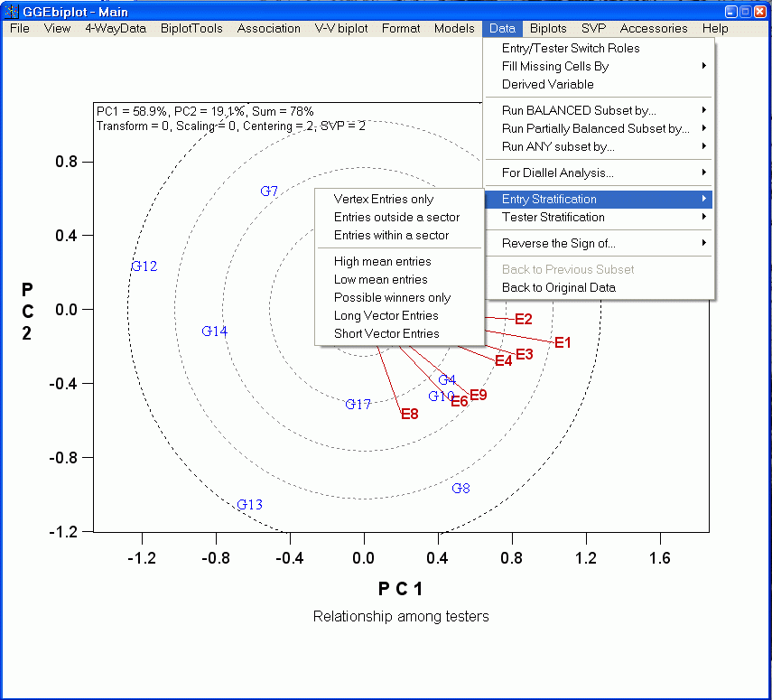Select 'High mean entries' from submenu
The width and height of the screenshot is (772, 700).
[x=382, y=261]
